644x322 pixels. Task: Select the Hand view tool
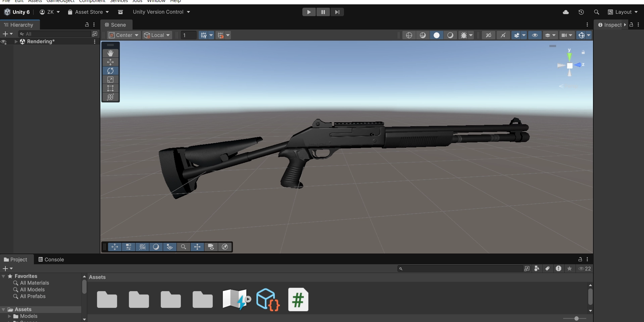coord(110,53)
